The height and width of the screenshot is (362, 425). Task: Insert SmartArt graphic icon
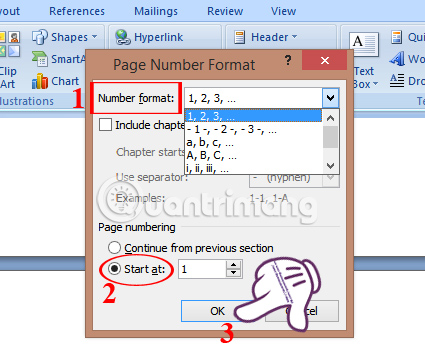click(x=40, y=59)
